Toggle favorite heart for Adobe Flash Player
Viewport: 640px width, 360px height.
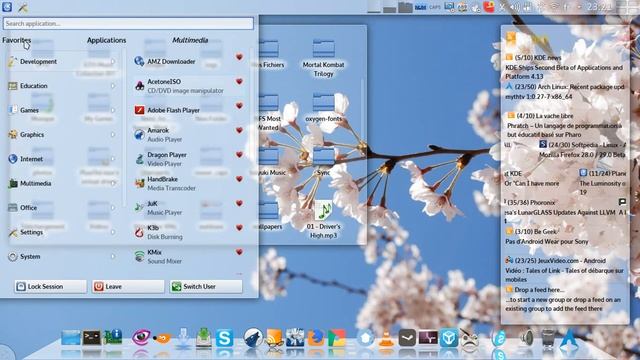click(240, 106)
